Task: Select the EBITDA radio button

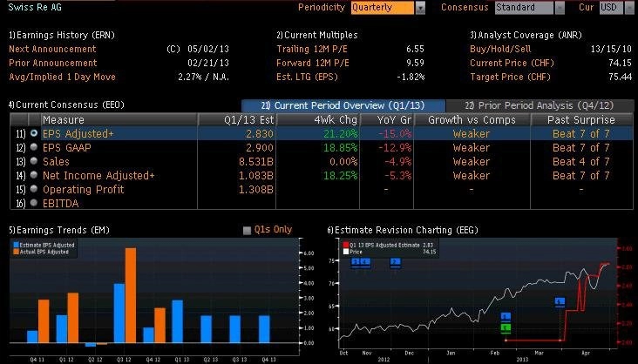Action: click(34, 203)
